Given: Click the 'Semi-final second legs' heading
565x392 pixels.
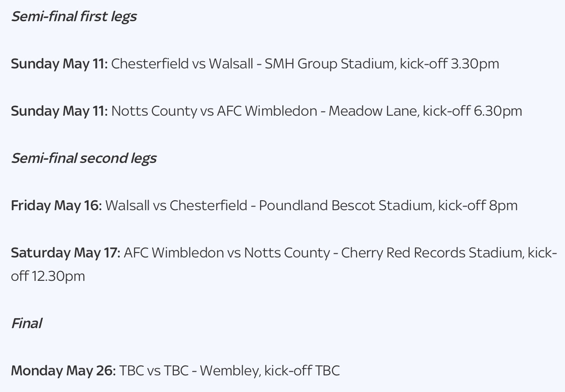Looking at the screenshot, I should (84, 158).
